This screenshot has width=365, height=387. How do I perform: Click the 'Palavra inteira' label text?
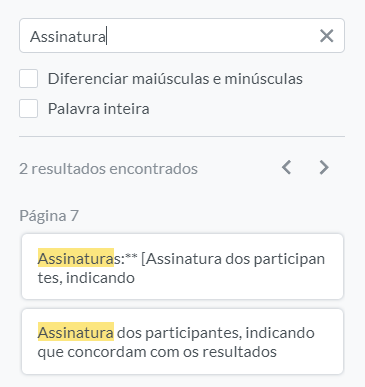click(x=99, y=109)
